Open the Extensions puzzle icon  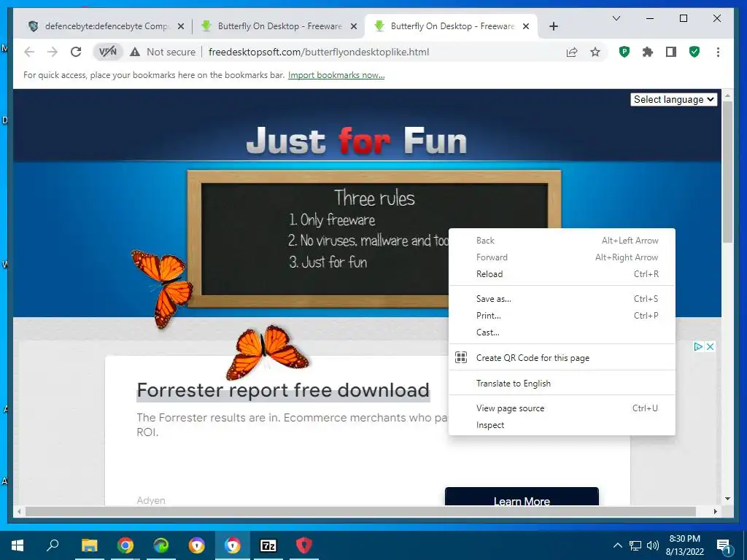point(648,52)
